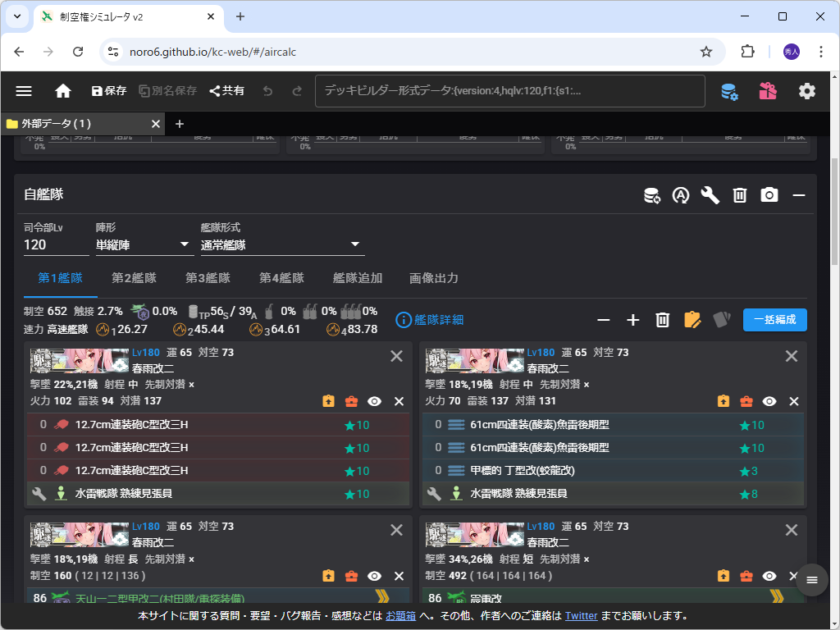The width and height of the screenshot is (840, 630).
Task: Click the database refresh icon beside circled A
Action: (651, 195)
